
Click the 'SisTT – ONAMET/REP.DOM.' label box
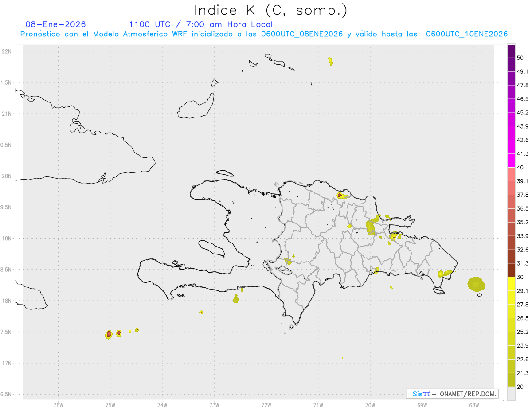(x=452, y=394)
